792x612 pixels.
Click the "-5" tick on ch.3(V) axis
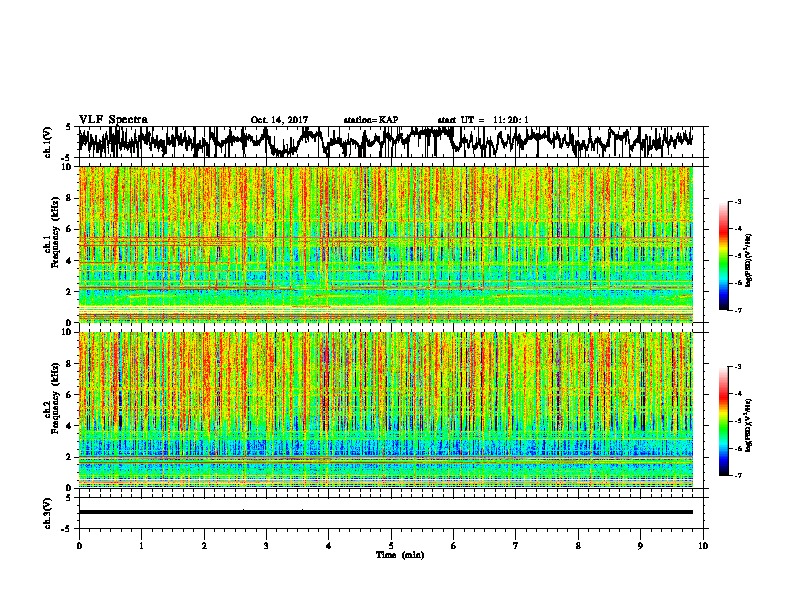coord(66,529)
